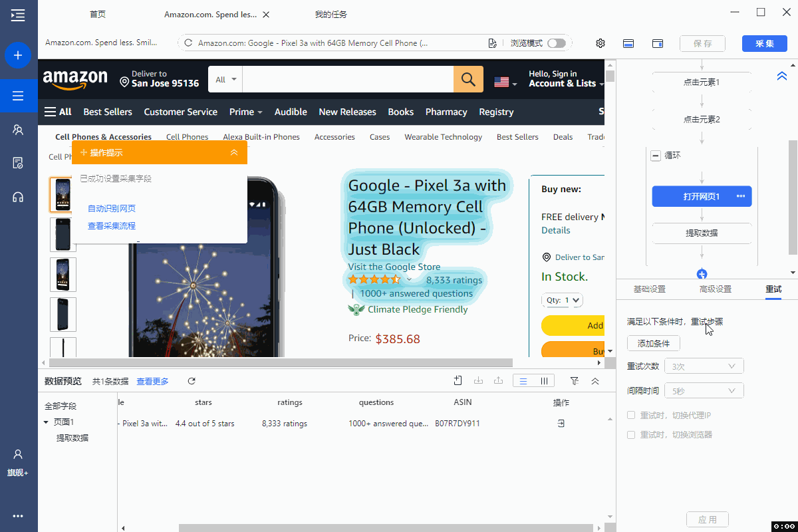Viewport: 798px width, 532px height.
Task: Add a new field in data preview
Action: tap(458, 380)
